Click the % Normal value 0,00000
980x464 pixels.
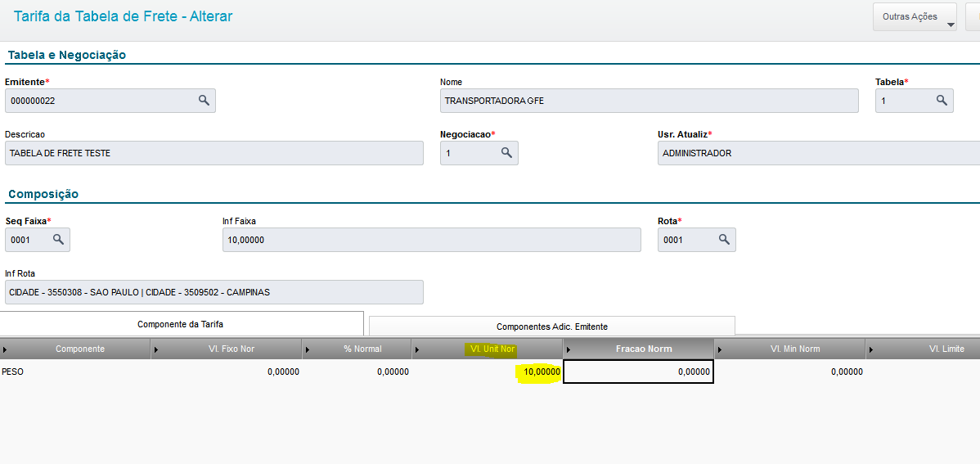point(393,372)
